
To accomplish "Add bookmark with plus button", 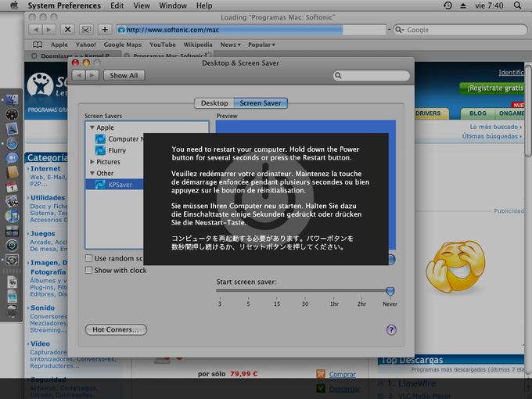I will pyautogui.click(x=105, y=30).
